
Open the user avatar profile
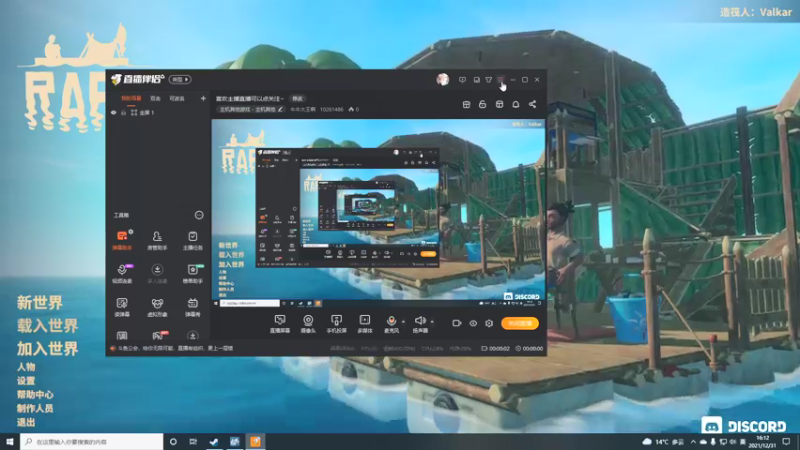click(x=442, y=79)
